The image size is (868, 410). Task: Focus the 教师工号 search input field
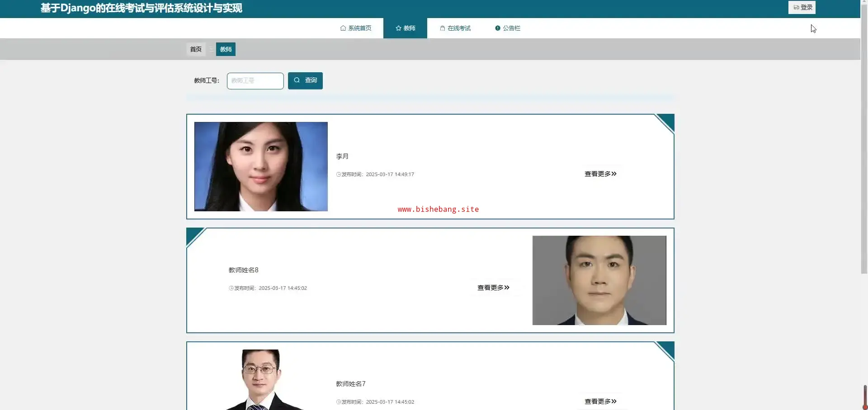(x=255, y=81)
